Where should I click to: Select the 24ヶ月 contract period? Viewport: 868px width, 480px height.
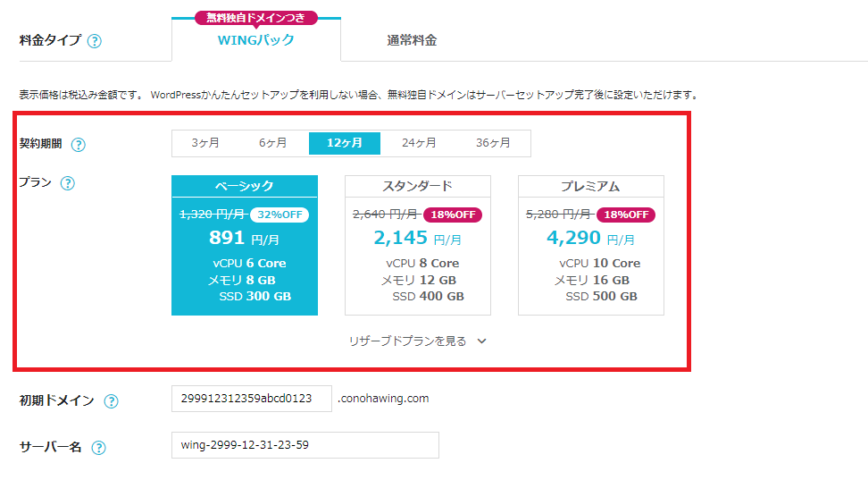coord(419,143)
